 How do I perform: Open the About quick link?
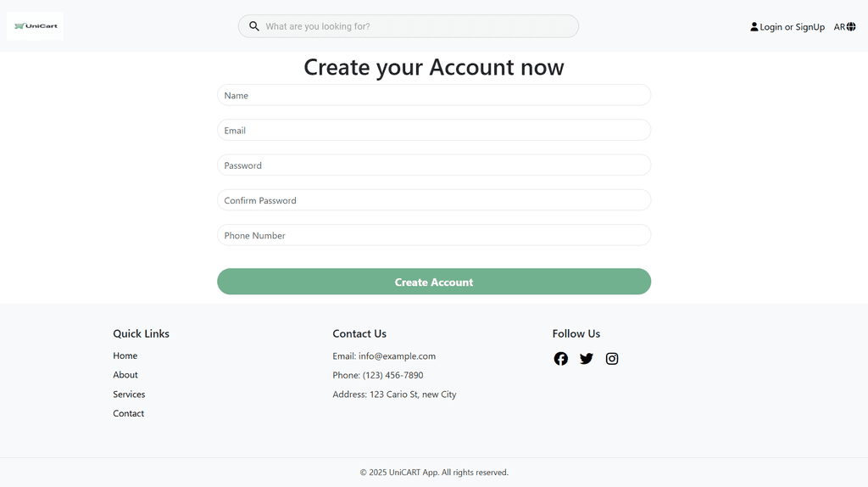coord(125,375)
